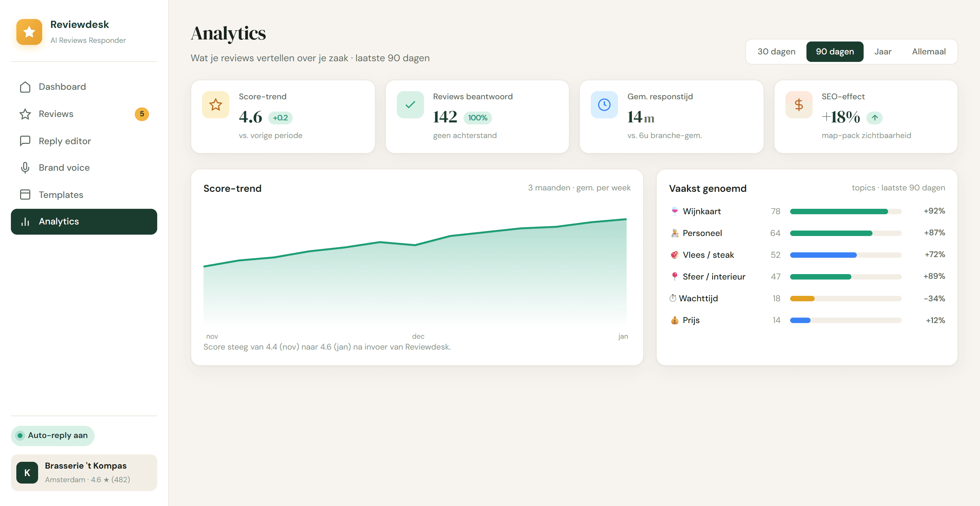Switch period to Allemaal
Screen dimensions: 980x506
(x=929, y=52)
